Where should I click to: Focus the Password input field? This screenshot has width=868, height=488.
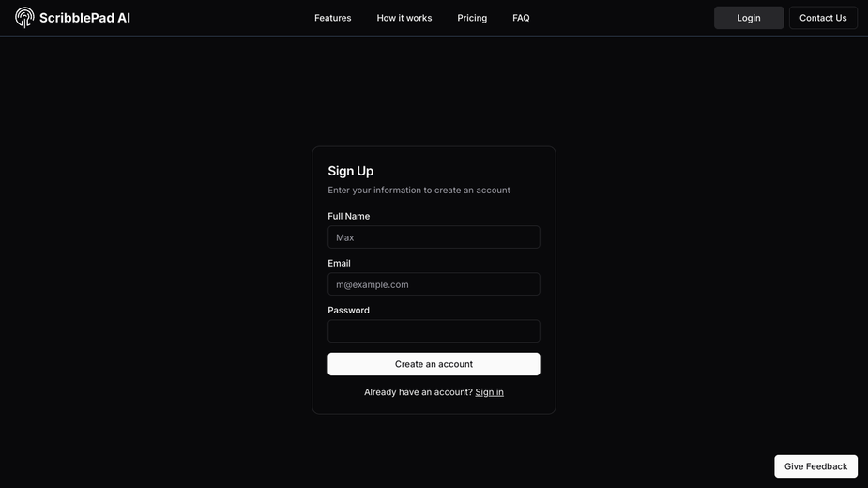[x=434, y=331]
